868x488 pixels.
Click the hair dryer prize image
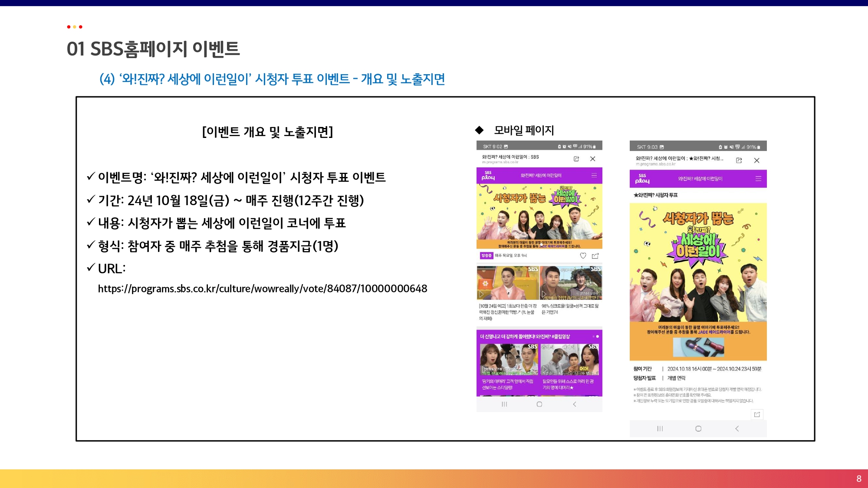click(699, 347)
